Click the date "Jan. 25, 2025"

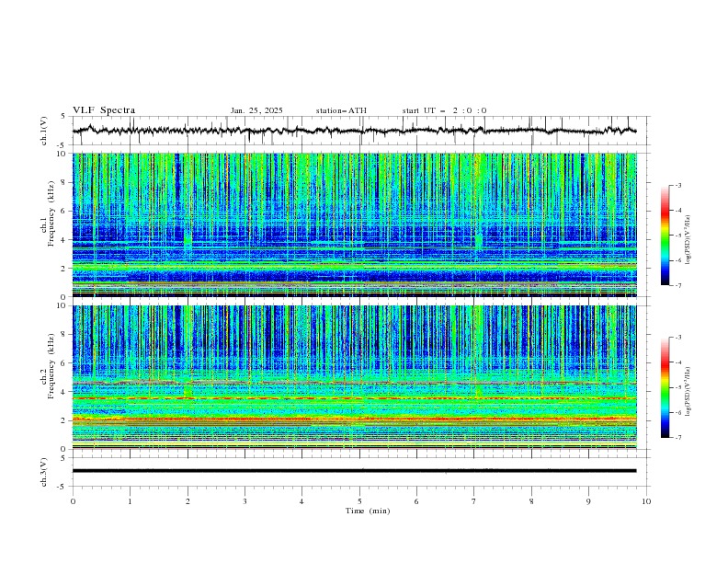coord(256,110)
